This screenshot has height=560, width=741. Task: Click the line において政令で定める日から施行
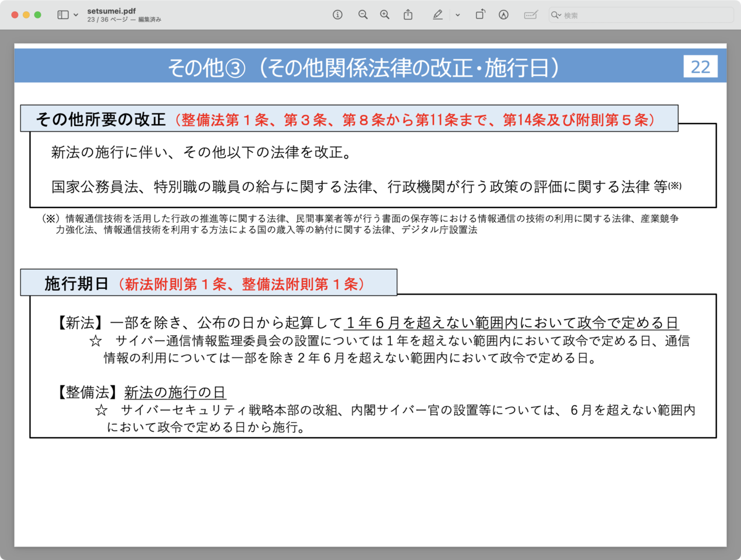click(206, 427)
